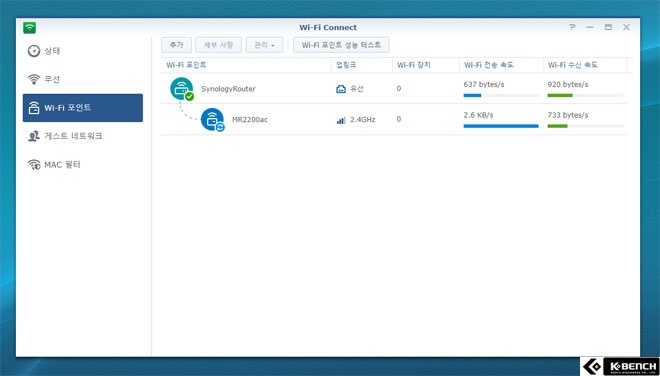
Task: Select the SynologyRouter row name
Action: [228, 89]
